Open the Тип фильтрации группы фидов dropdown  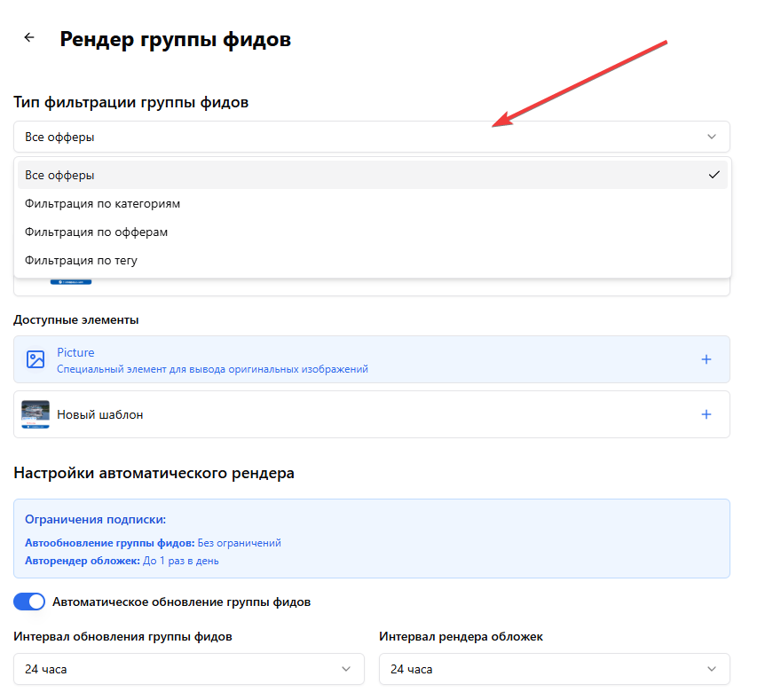coord(371,137)
